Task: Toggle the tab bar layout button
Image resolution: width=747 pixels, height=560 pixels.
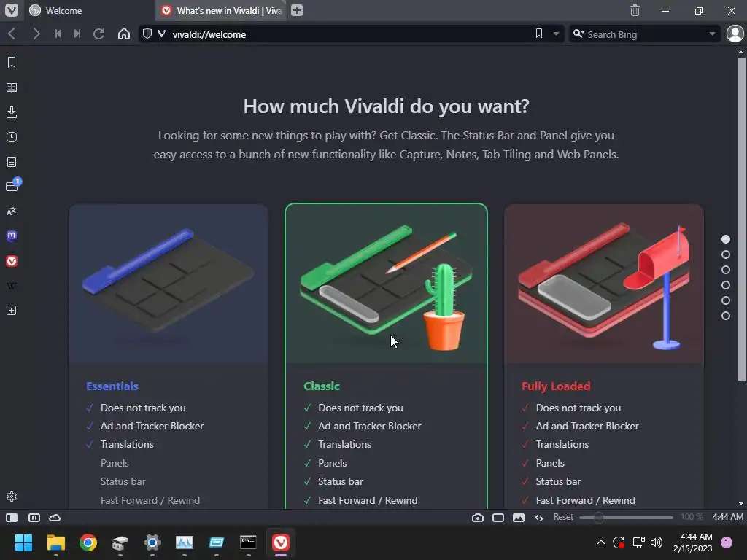Action: tap(34, 518)
